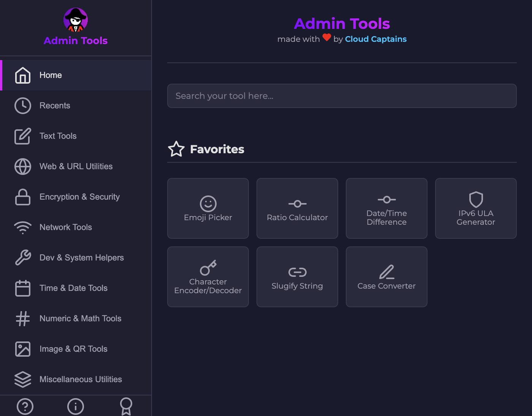Select the Character Encoder/Decoder tool

click(208, 276)
